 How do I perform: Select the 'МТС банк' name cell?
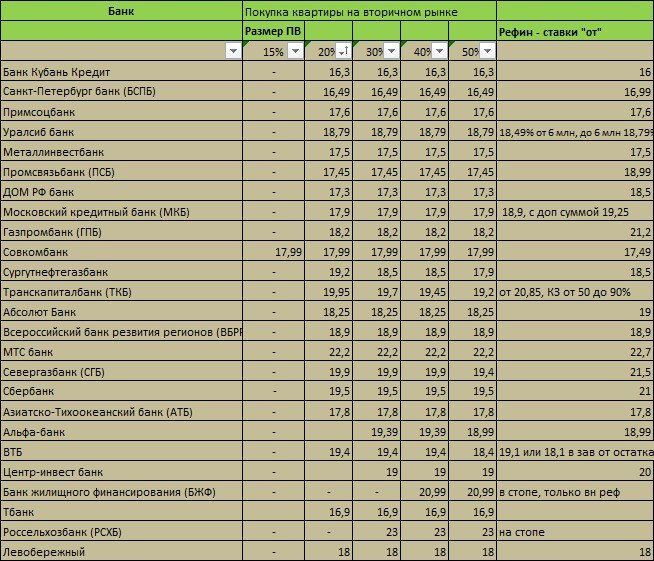pyautogui.click(x=121, y=352)
